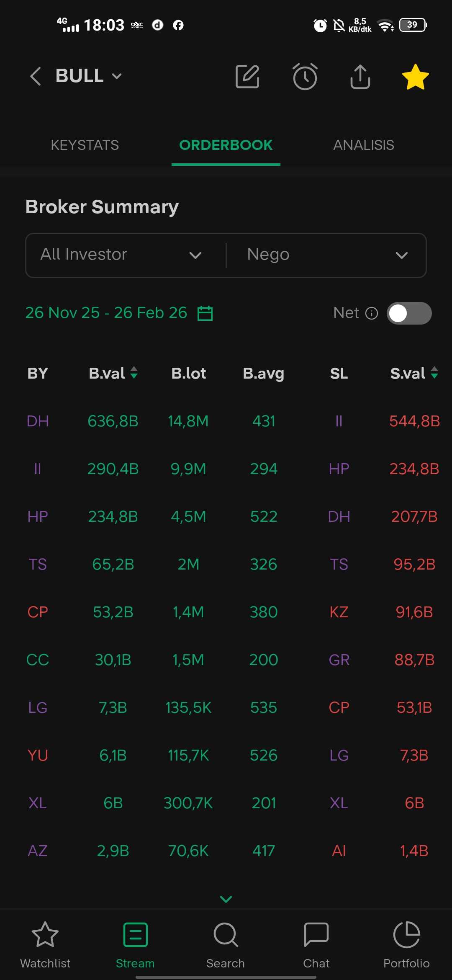Show Net info icon tooltip
The image size is (452, 980).
coord(372,313)
